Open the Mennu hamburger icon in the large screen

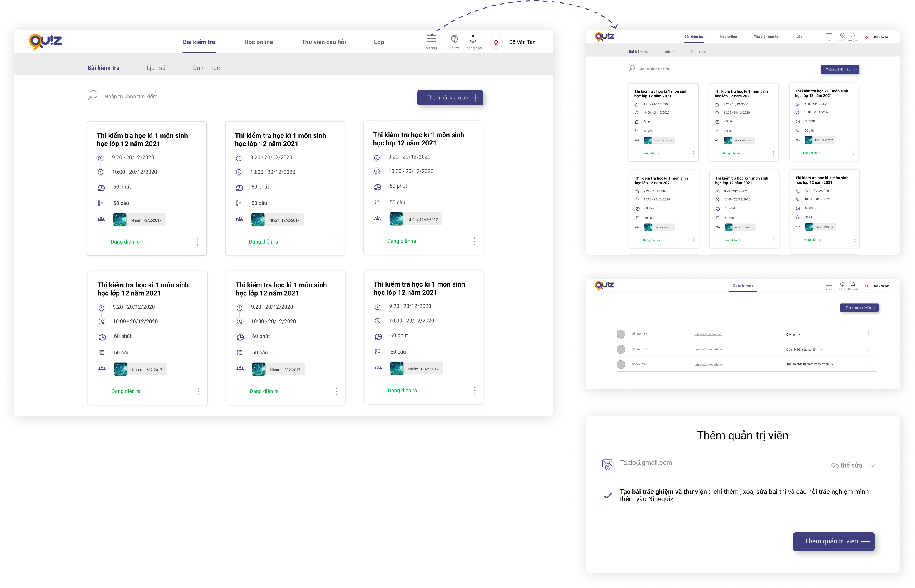pyautogui.click(x=431, y=39)
